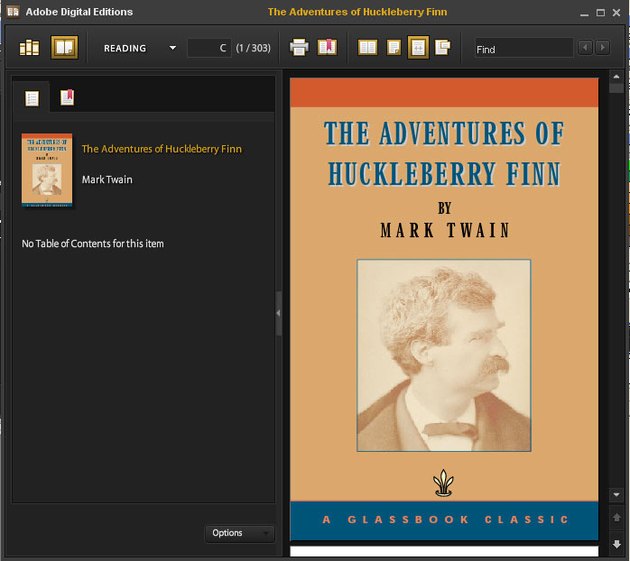The height and width of the screenshot is (561, 630).
Task: Click the Huckleberry Finn cover thumbnail
Action: tap(47, 170)
